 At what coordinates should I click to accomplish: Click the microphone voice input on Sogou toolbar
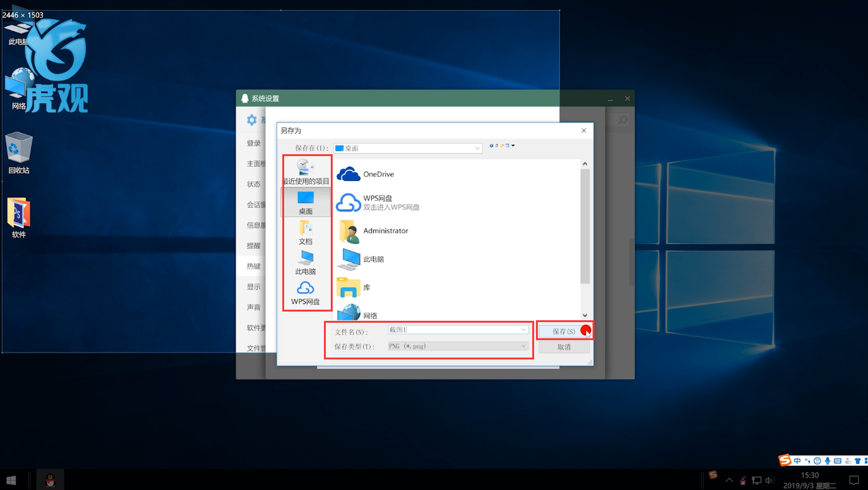point(828,461)
